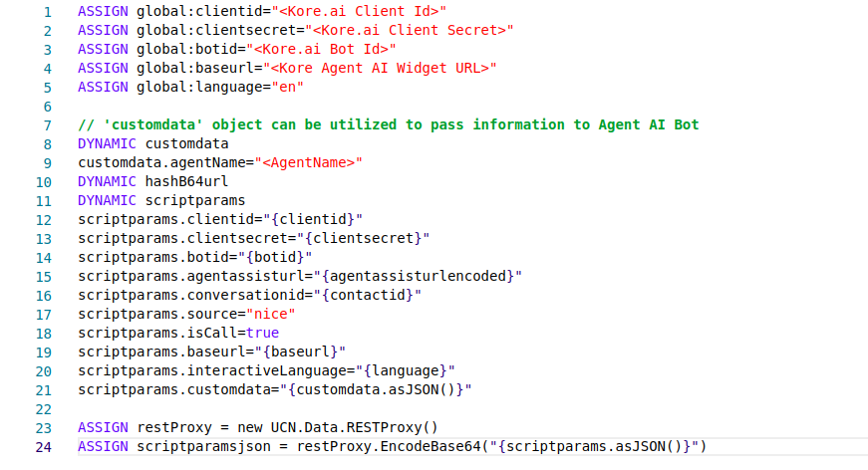Click line number 24 in gutter
This screenshot has width=868, height=470.
(44, 447)
